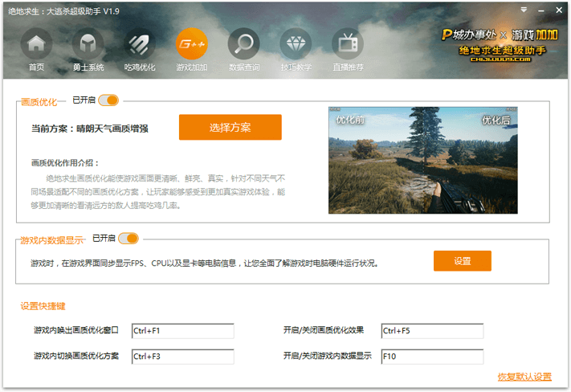Screen dimensions: 571x392
Task: Click the 开启/关闭游戏内数据显示 label
Action: pyautogui.click(x=328, y=356)
